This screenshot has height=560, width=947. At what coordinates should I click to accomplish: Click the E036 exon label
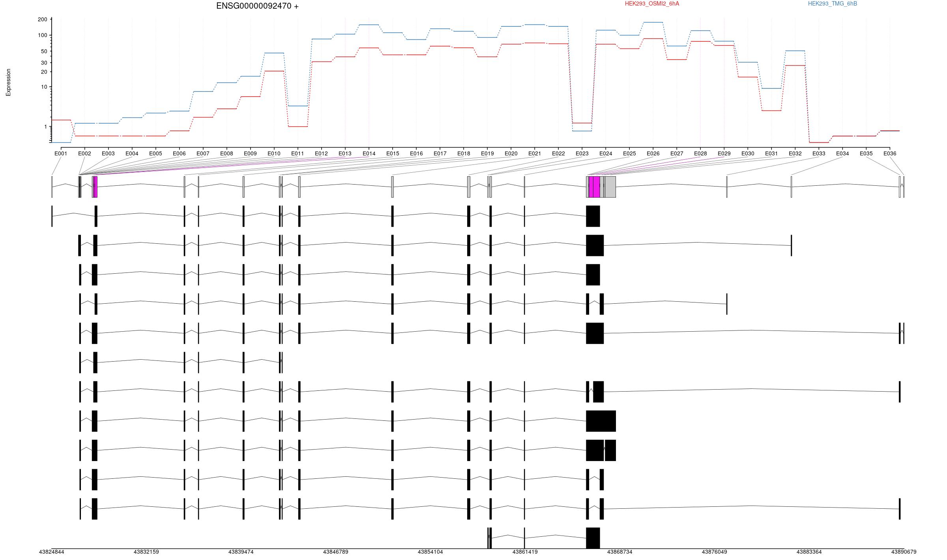tap(890, 153)
